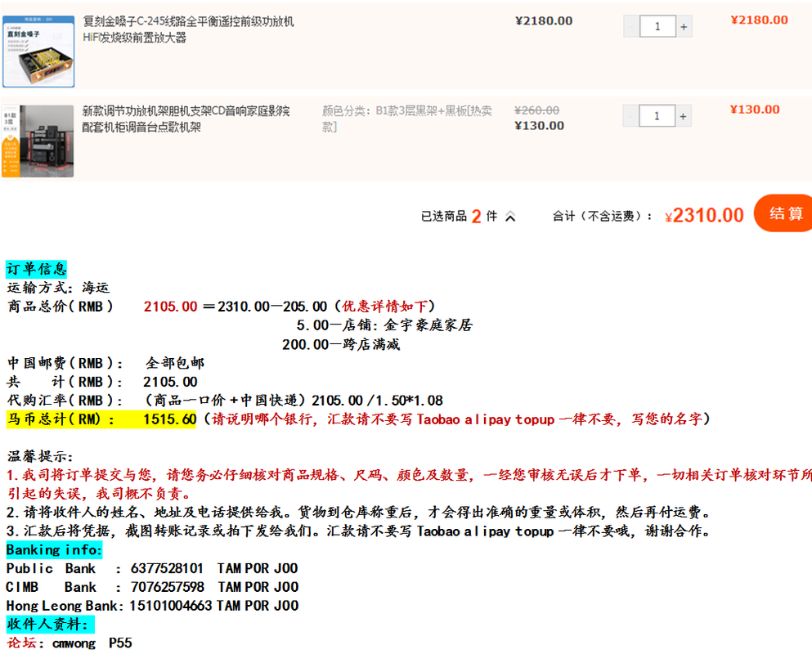The image size is (812, 654).
Task: Open the 复刻金嗓子C-245 product title link
Action: tap(189, 29)
